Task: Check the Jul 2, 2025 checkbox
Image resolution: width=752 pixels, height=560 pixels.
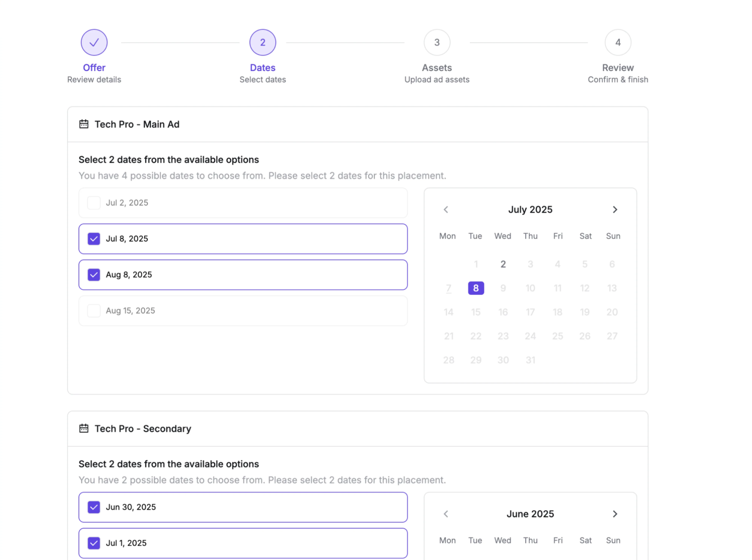Action: (x=94, y=202)
